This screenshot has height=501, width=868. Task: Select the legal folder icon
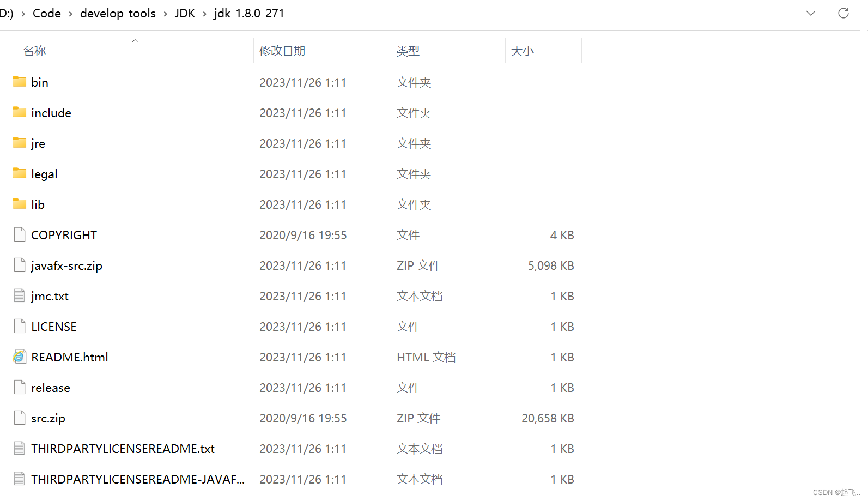(20, 173)
